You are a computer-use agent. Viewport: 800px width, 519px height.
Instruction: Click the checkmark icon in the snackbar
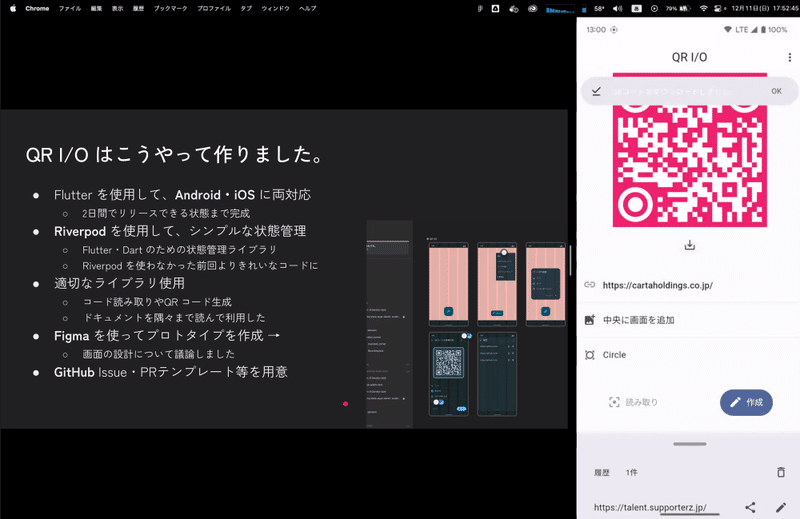[x=596, y=91]
